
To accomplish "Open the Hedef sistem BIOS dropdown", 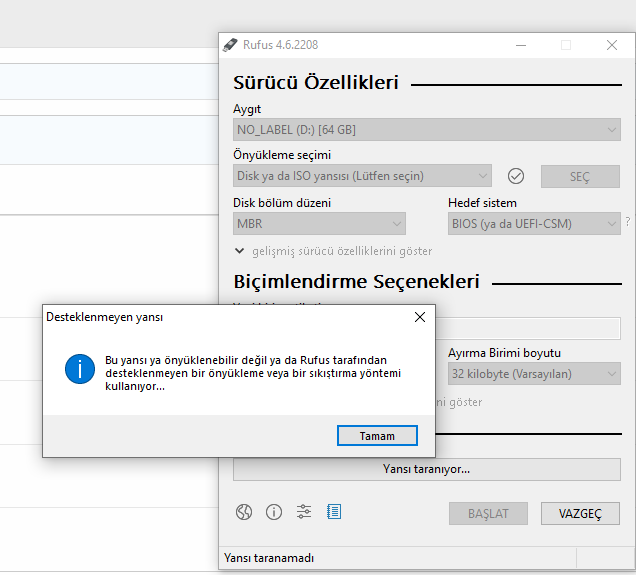I will [x=534, y=223].
